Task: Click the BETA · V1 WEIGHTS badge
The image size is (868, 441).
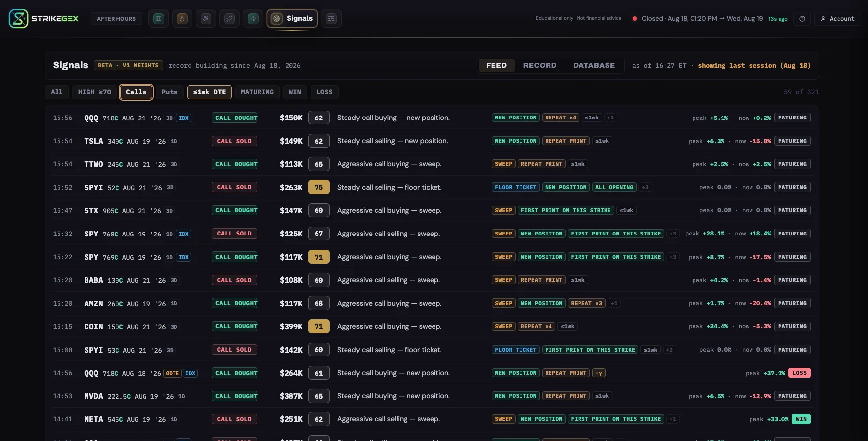Action: click(x=128, y=65)
